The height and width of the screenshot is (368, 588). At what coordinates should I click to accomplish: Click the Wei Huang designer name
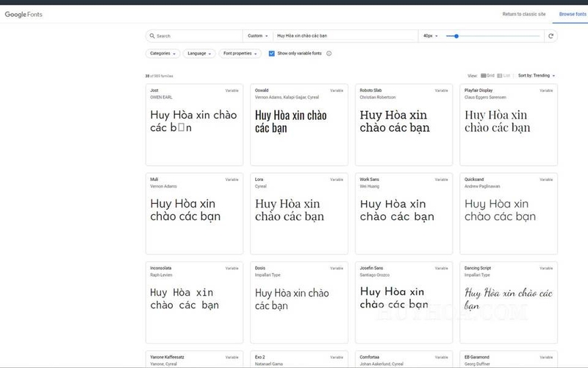tap(370, 186)
